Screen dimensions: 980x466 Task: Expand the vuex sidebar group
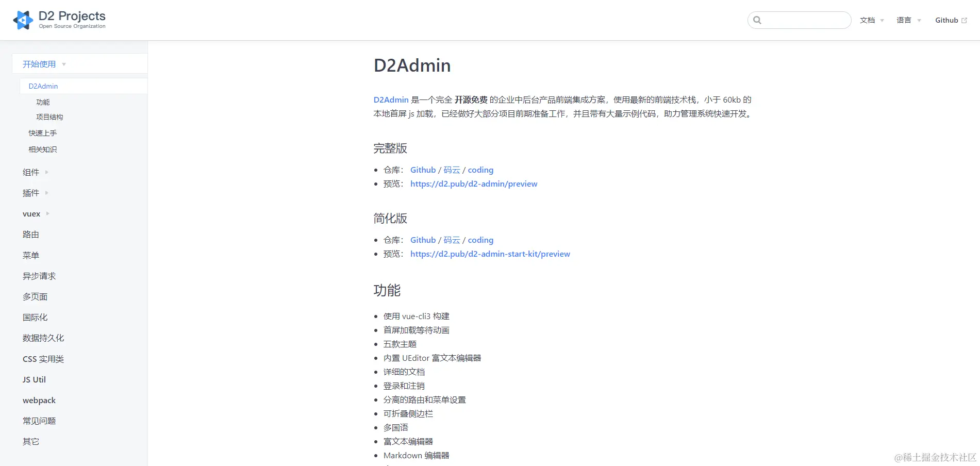[x=36, y=213]
